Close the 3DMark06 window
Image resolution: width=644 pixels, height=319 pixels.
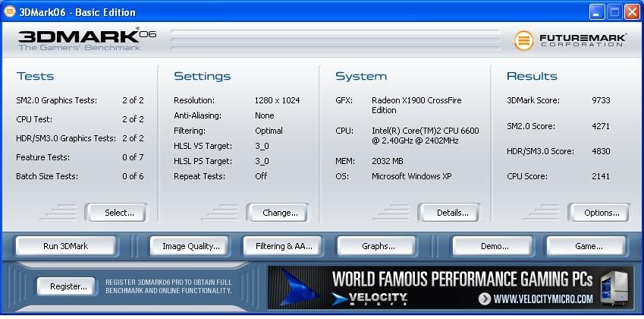click(632, 12)
